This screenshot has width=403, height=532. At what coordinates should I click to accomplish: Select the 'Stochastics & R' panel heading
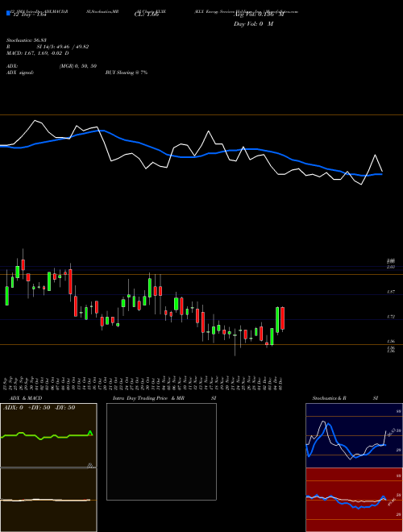click(330, 398)
